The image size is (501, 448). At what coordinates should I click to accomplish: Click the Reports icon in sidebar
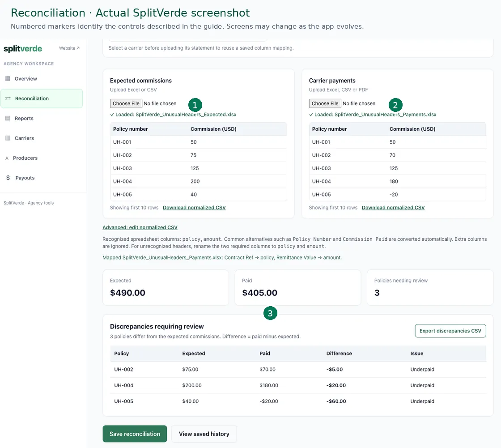[x=8, y=118]
